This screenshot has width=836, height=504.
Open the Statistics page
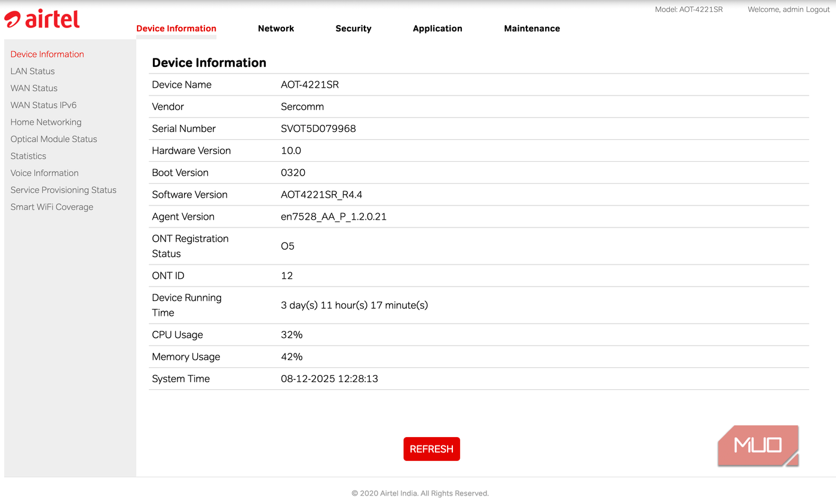coord(28,156)
